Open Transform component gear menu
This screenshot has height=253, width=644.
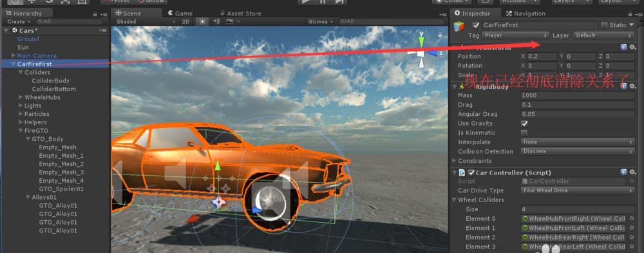[x=632, y=47]
